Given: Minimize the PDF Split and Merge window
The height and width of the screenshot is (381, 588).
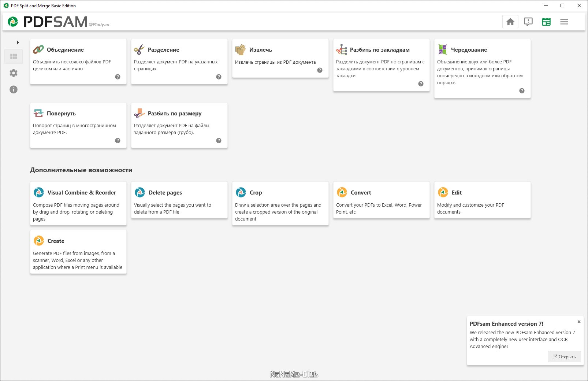Looking at the screenshot, I should (546, 5).
